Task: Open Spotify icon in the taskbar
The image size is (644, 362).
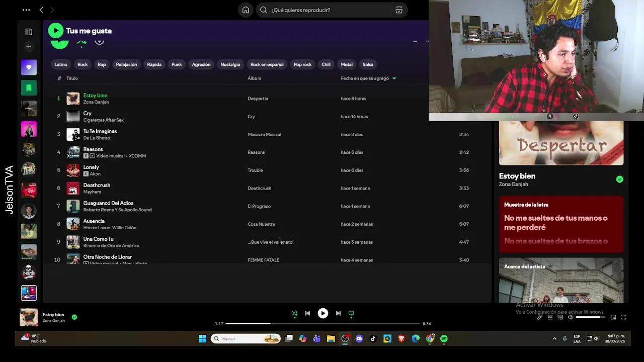Action: tap(444, 339)
